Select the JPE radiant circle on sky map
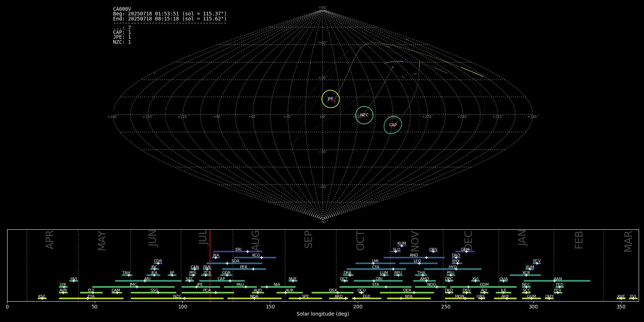This screenshot has width=644, height=322. pyautogui.click(x=331, y=99)
